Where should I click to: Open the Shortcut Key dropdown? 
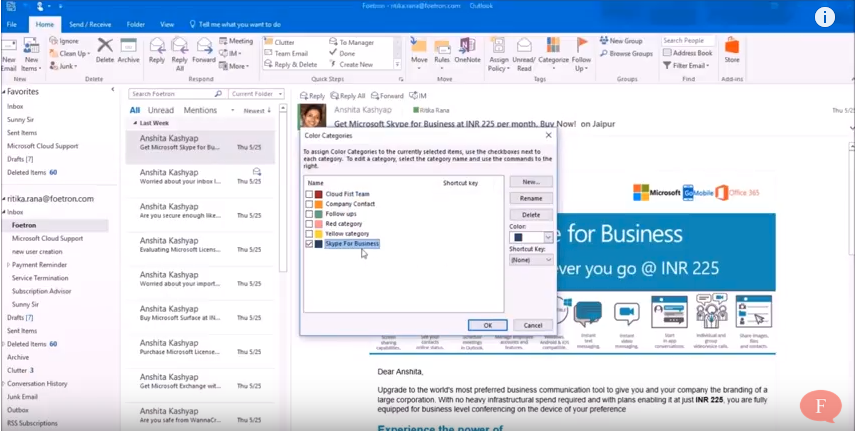[531, 260]
